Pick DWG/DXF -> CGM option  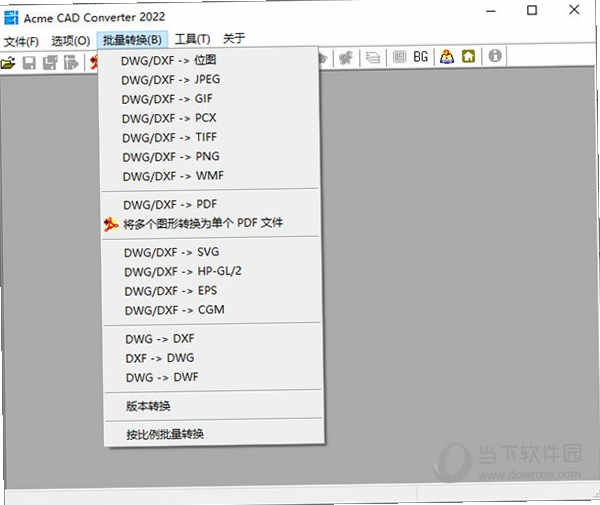click(x=212, y=310)
